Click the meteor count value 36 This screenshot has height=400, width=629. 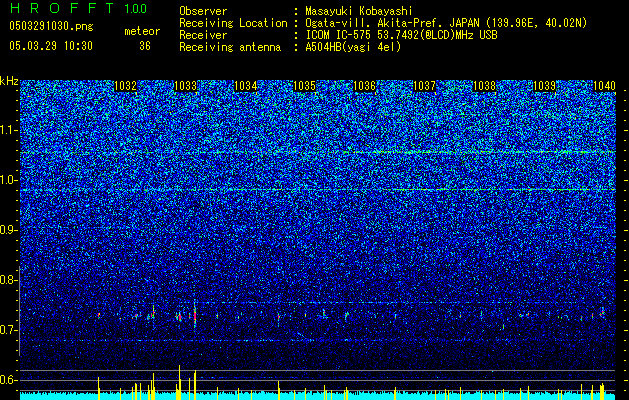click(x=145, y=46)
